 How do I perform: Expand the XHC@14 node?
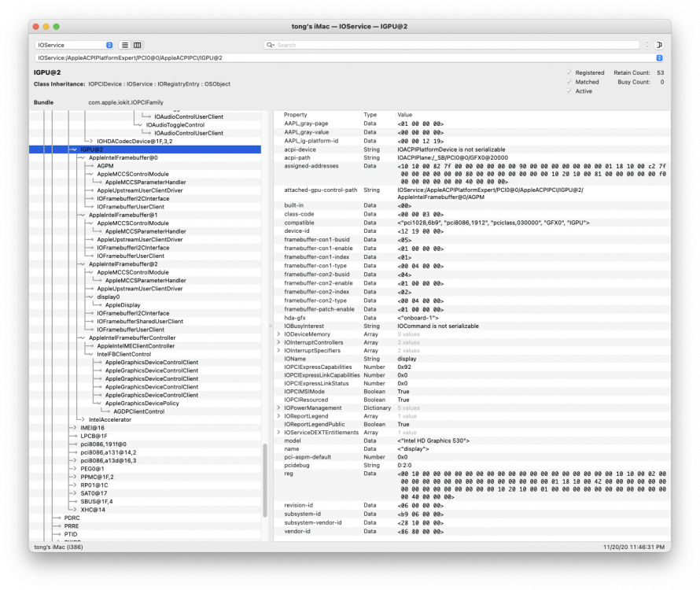pos(75,510)
